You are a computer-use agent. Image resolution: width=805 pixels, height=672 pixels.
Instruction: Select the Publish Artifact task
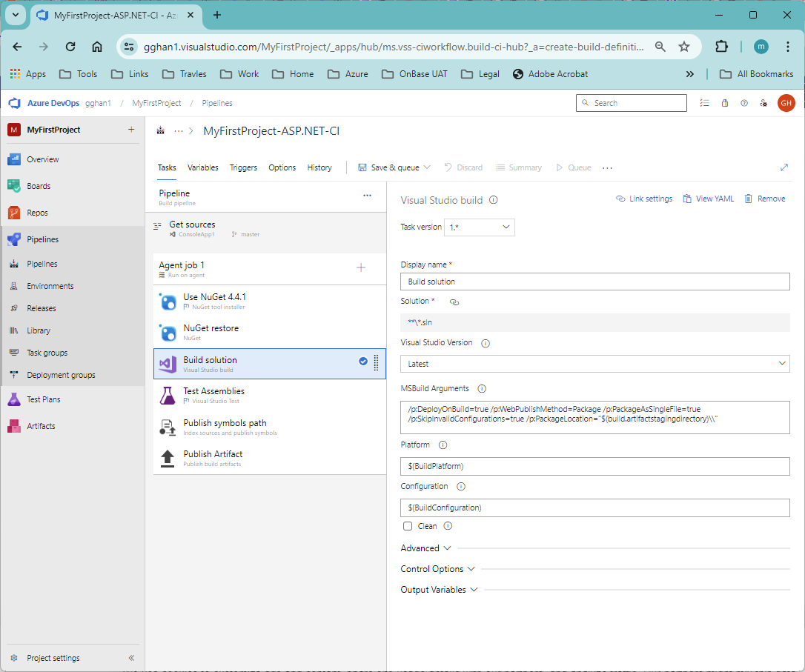coord(213,454)
